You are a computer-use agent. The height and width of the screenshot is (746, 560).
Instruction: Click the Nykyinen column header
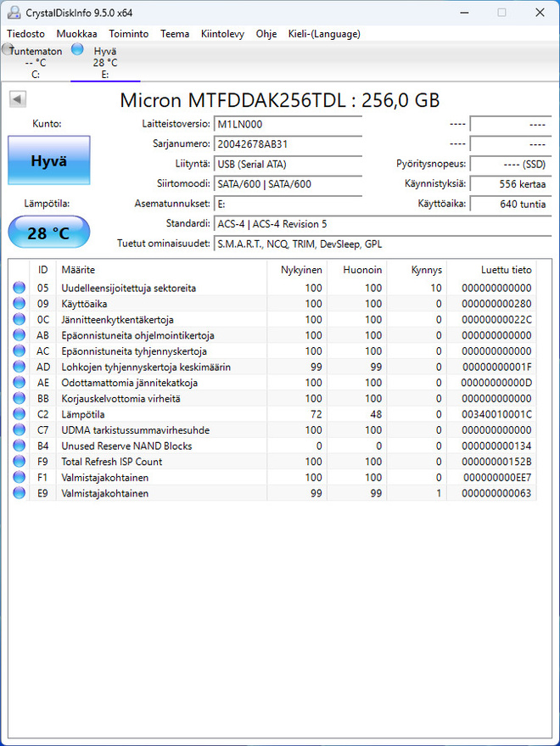[297, 270]
